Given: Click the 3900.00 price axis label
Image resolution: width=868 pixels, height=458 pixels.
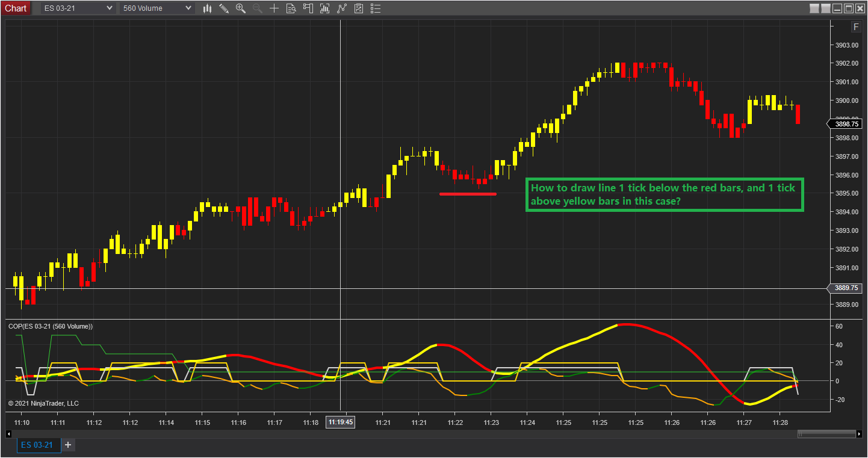Looking at the screenshot, I should coord(846,101).
